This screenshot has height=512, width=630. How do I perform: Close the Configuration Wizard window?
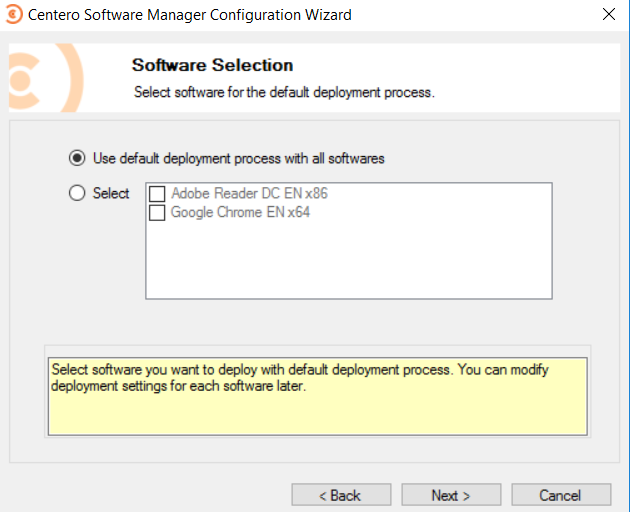point(608,15)
